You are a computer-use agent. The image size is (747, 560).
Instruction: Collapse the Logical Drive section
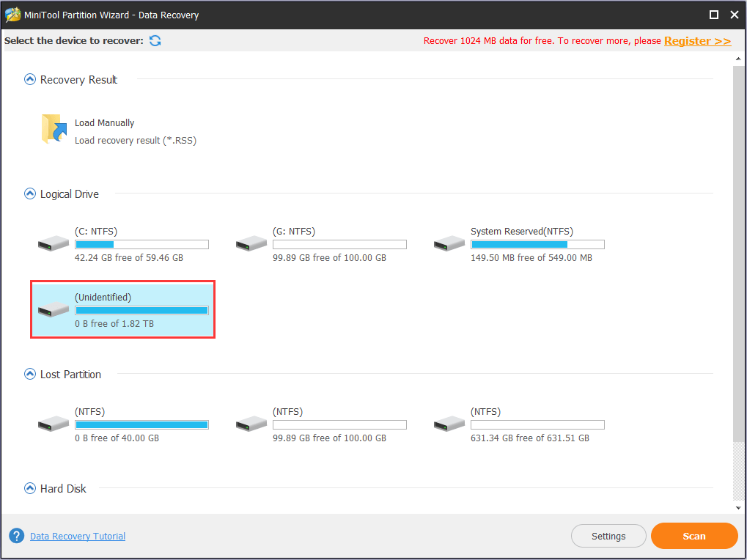coord(30,194)
